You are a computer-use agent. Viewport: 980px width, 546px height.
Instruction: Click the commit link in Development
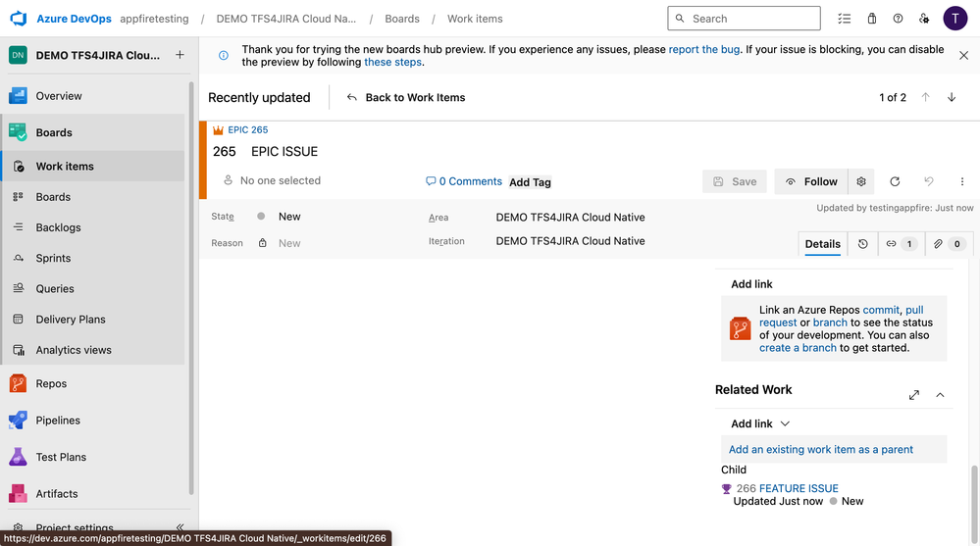tap(881, 310)
